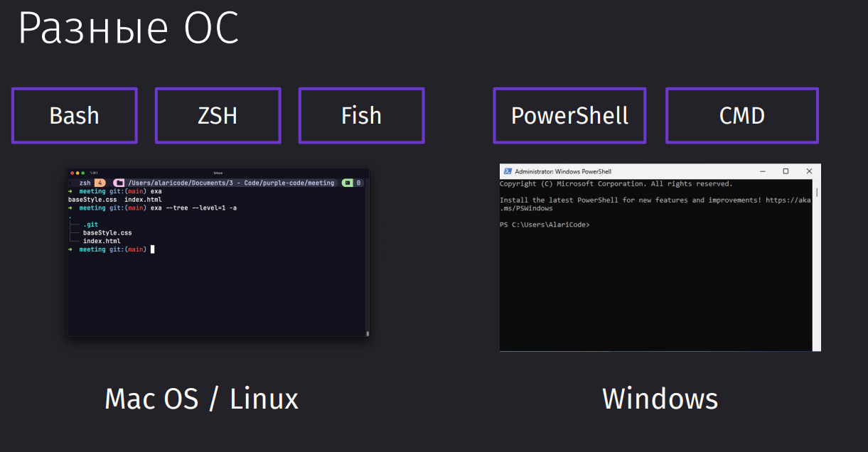Viewport: 868px width, 452px height.
Task: Click the Bash shell box
Action: coord(75,116)
